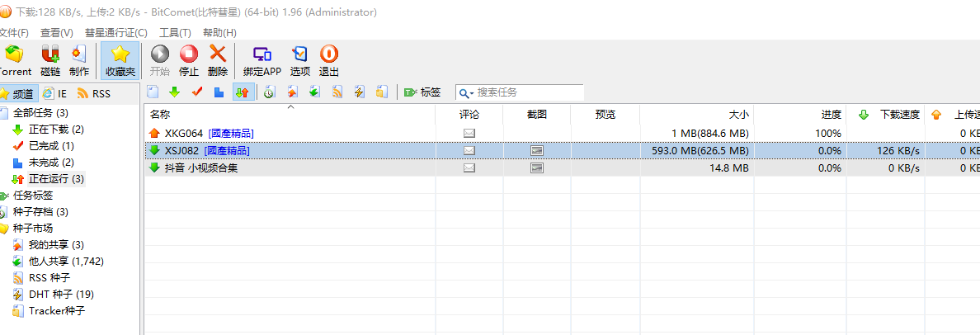Click the 制作 make torrent icon
This screenshot has height=335, width=980.
click(x=78, y=60)
